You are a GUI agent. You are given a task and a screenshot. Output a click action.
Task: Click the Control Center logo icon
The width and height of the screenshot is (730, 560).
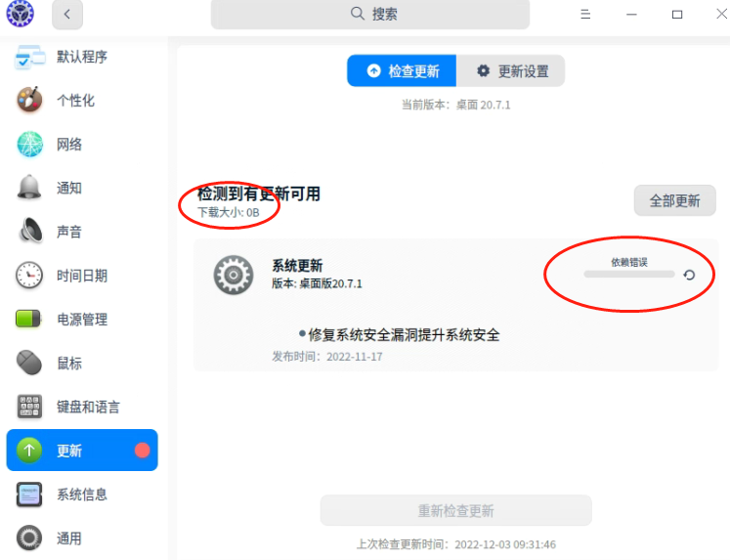[20, 14]
